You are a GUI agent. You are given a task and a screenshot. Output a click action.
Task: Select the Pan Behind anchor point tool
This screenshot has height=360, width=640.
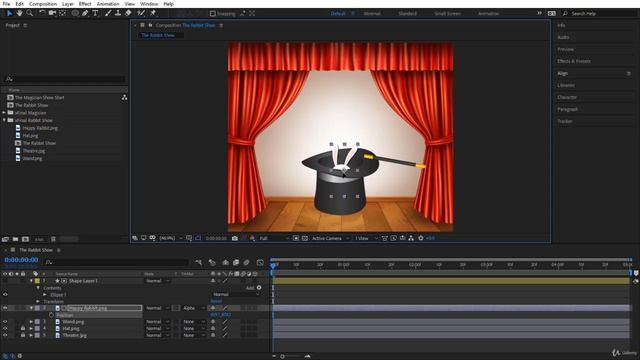(62, 13)
